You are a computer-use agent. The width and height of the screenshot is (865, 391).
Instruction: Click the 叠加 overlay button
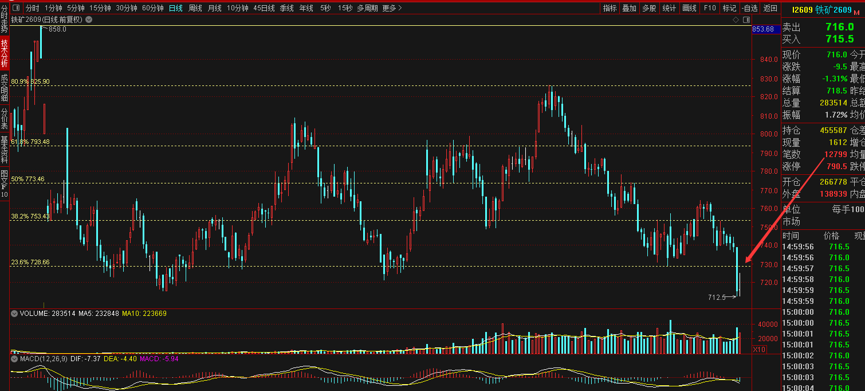(629, 8)
